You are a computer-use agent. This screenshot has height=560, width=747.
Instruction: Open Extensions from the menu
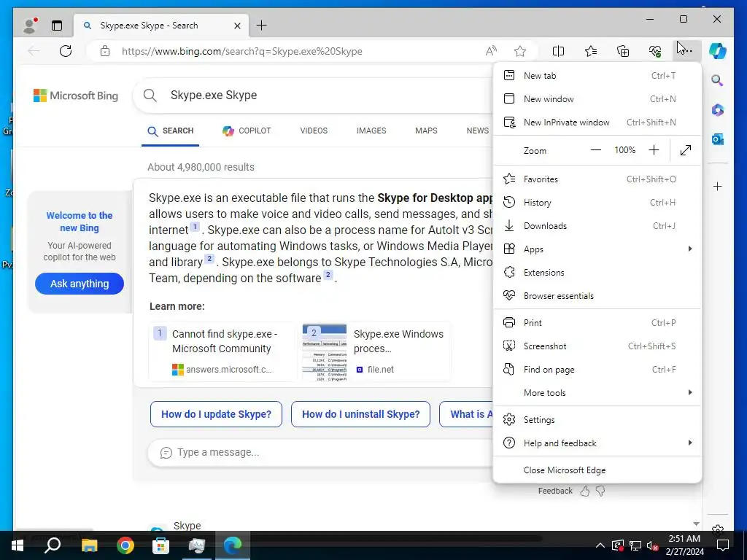point(597,273)
